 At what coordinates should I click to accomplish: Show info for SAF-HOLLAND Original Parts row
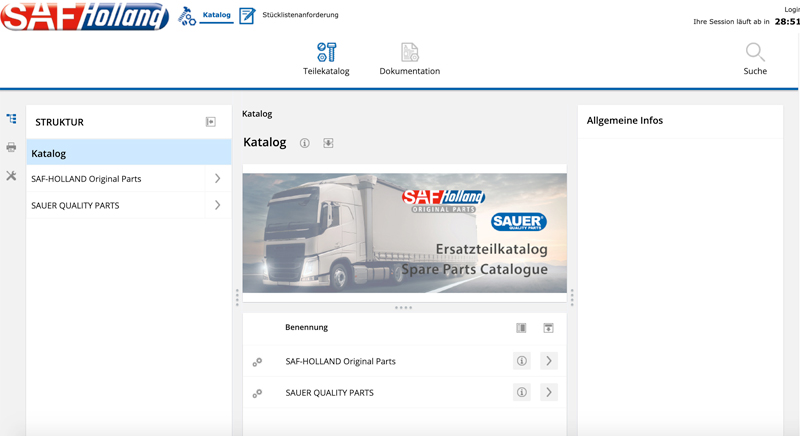pos(521,361)
